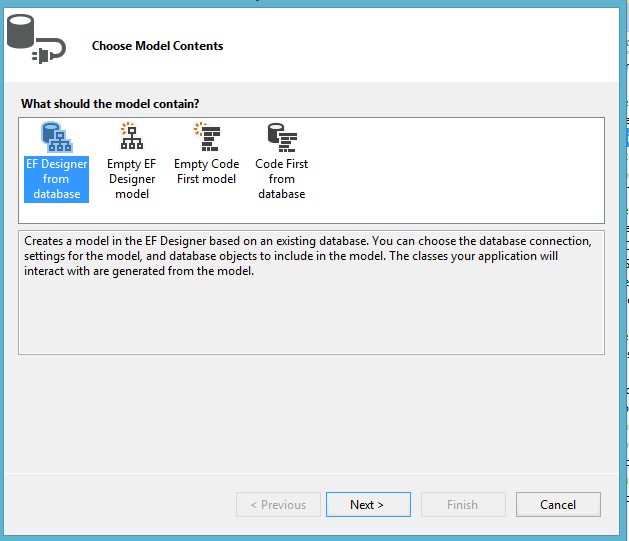Image resolution: width=629 pixels, height=541 pixels.
Task: Click the 'What should the model contain?' label
Action: click(x=110, y=104)
